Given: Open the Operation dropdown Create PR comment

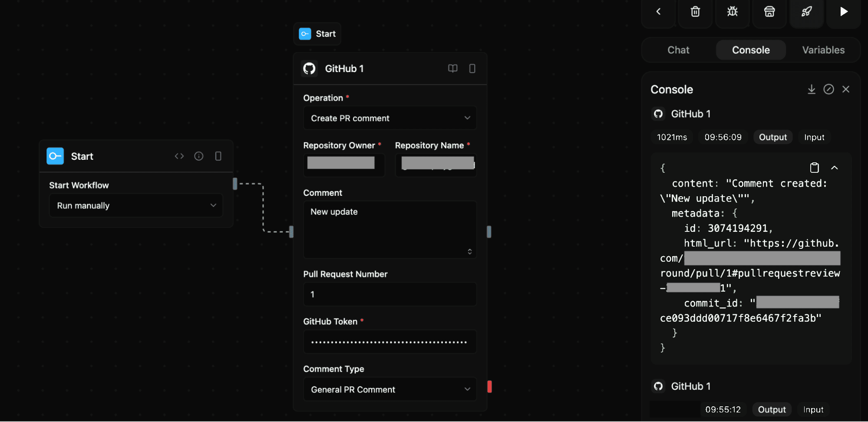Looking at the screenshot, I should [389, 118].
